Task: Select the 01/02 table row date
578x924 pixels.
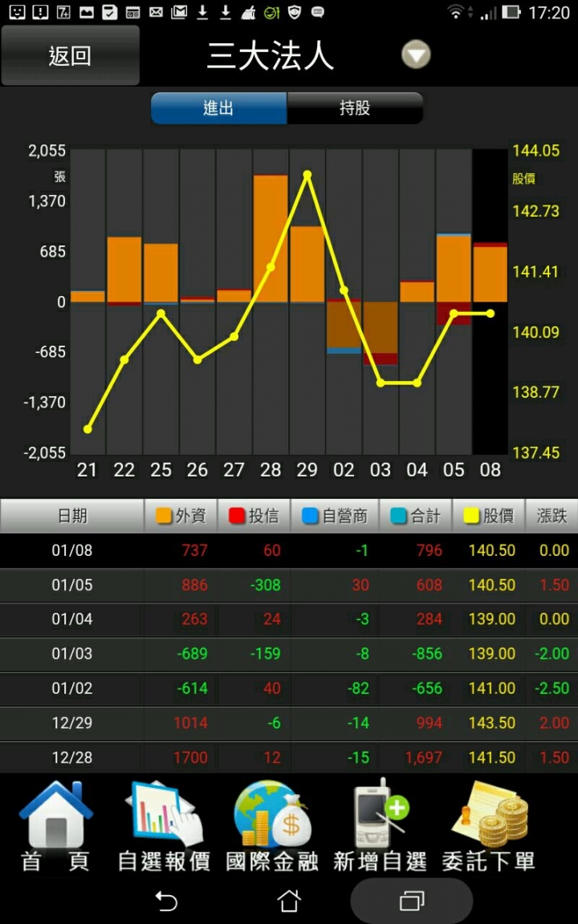Action: [72, 688]
